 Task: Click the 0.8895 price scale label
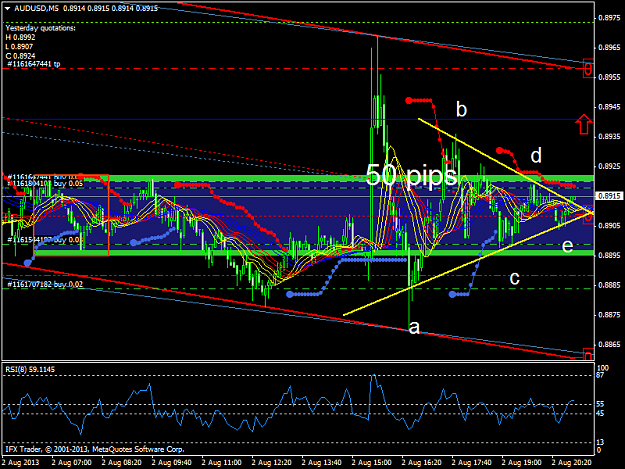click(x=609, y=255)
